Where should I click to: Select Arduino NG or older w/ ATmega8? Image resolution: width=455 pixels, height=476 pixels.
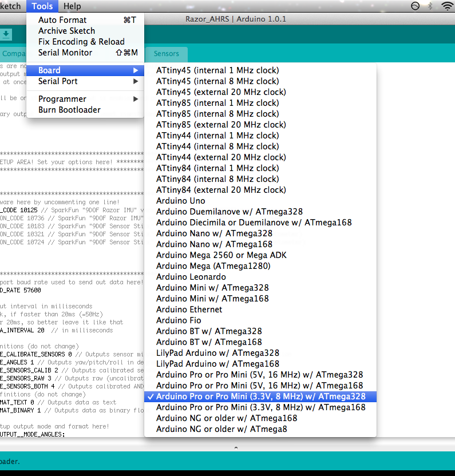[260, 429]
